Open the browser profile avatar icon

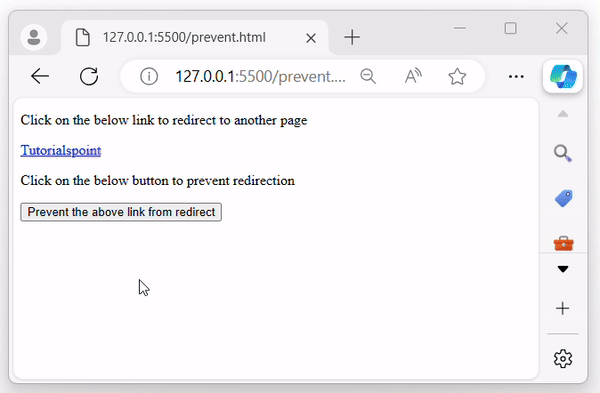coord(34,38)
